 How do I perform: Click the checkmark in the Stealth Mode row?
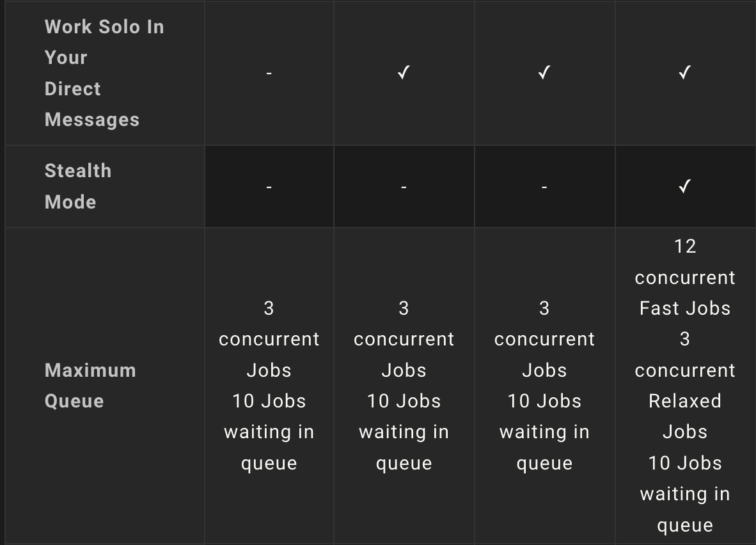pyautogui.click(x=685, y=187)
